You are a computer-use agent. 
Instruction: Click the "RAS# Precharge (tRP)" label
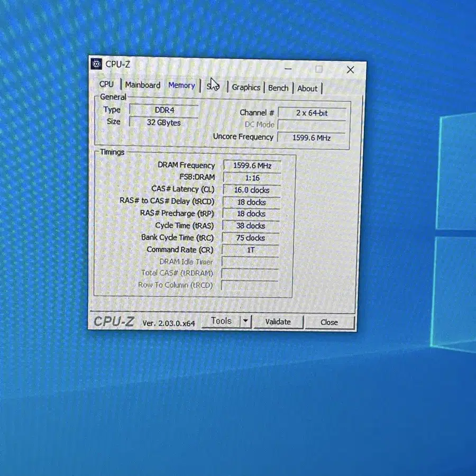coord(177,214)
